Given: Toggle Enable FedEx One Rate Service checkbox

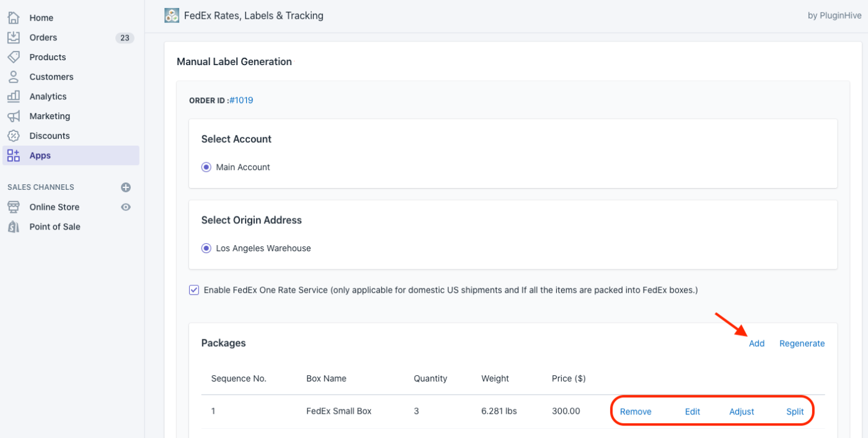Looking at the screenshot, I should (x=194, y=290).
